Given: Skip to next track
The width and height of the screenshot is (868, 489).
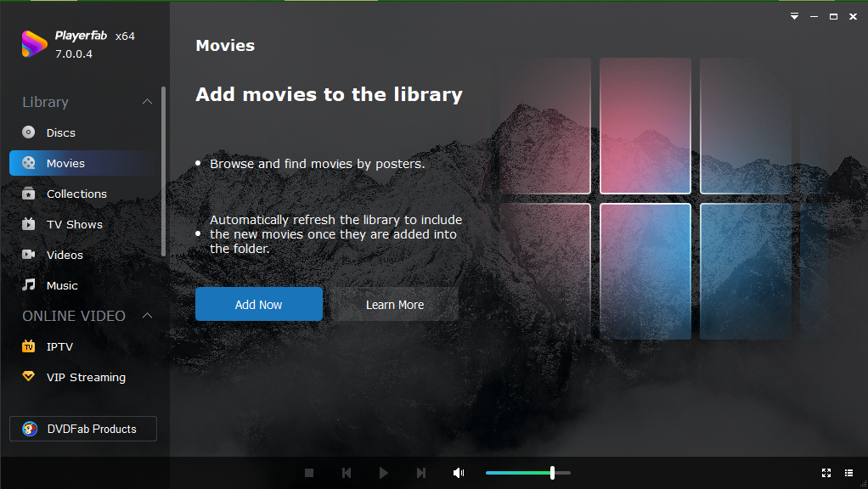Looking at the screenshot, I should tap(421, 473).
